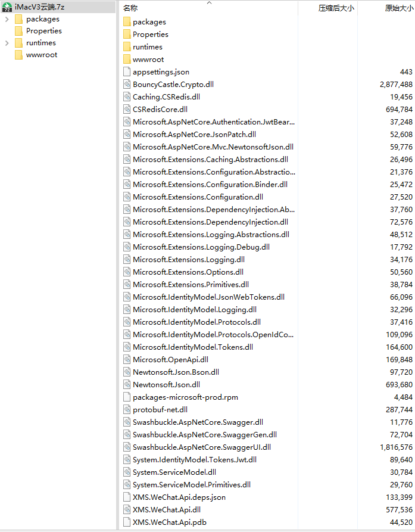Click the packages-microsoft-prod.rpm file icon
415x532 pixels.
[x=127, y=397]
